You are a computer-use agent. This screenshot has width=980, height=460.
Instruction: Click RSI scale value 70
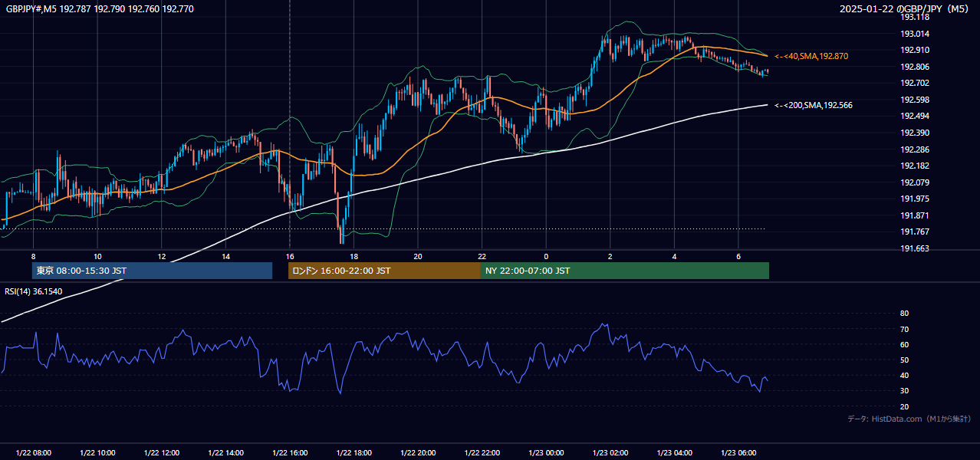(x=905, y=330)
